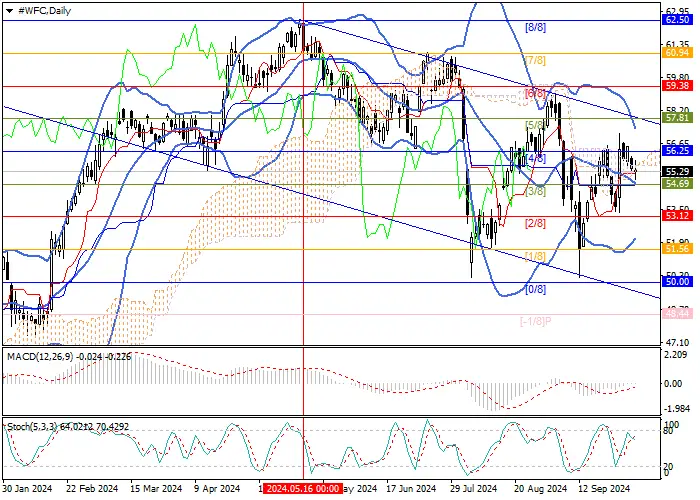Click the 30 Jan 2024 date label
The image size is (700, 500).
click(28, 488)
